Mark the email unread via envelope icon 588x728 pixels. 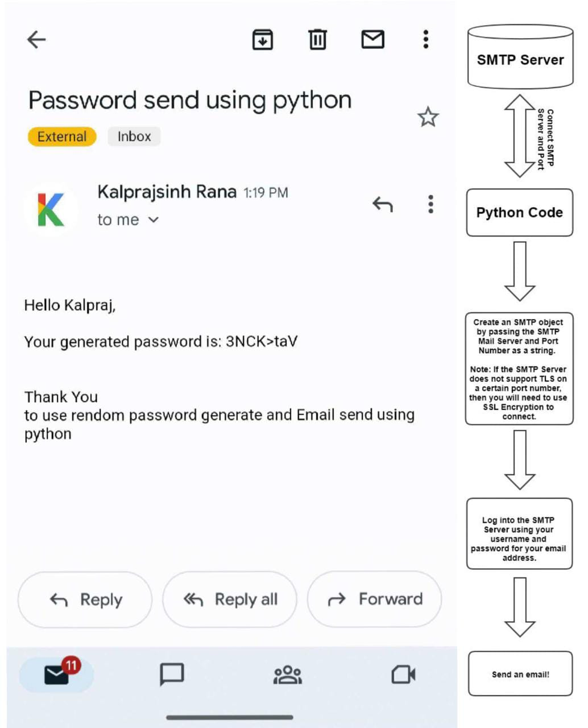373,39
